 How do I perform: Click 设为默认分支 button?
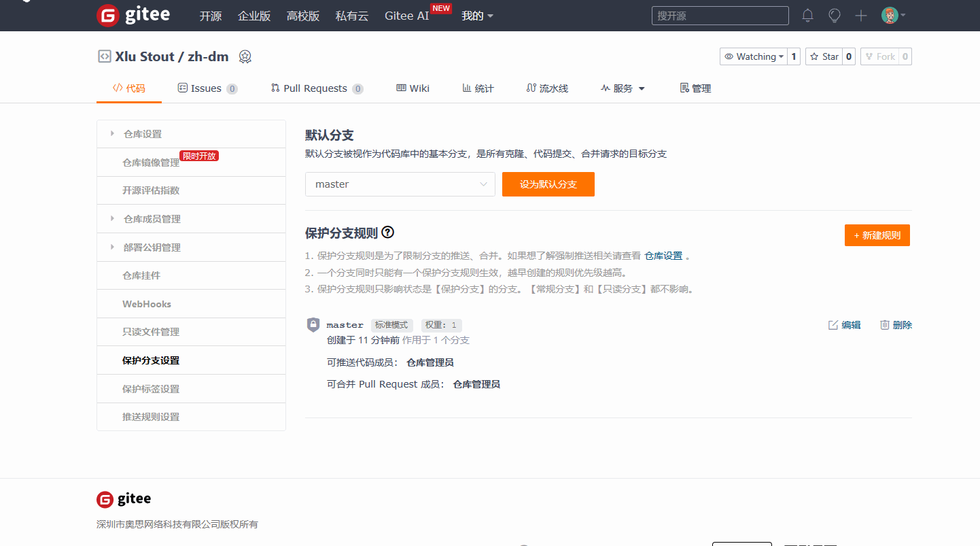point(548,184)
